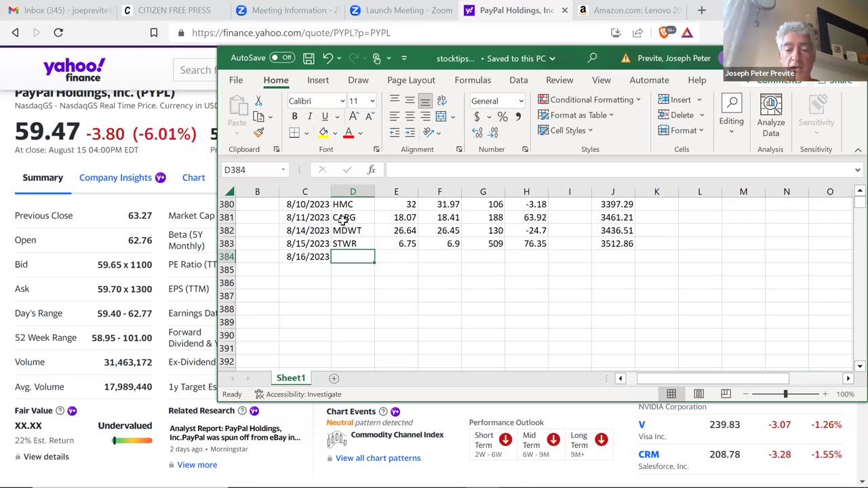868x488 pixels.
Task: Open Cell Styles menu
Action: click(x=566, y=130)
